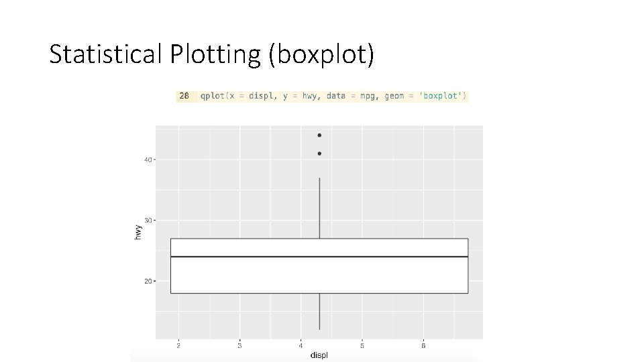Click y-axis tick label 20
The width and height of the screenshot is (644, 362).
point(147,281)
